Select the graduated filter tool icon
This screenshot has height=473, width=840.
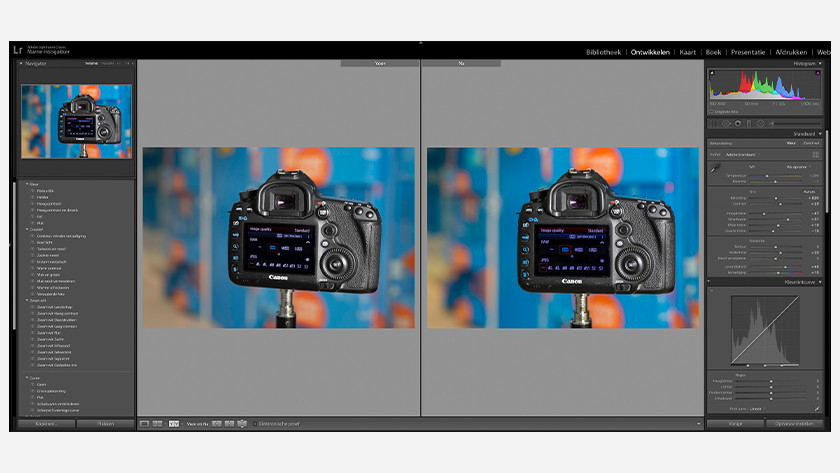click(x=749, y=124)
